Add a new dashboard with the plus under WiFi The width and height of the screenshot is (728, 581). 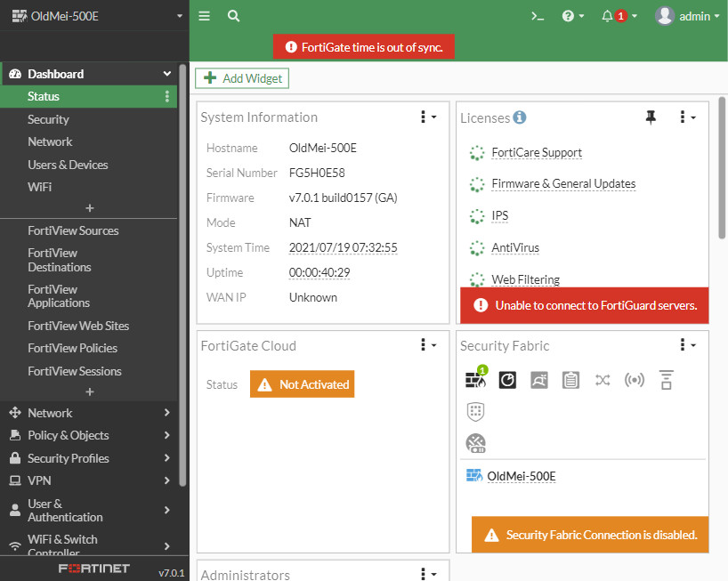(90, 208)
